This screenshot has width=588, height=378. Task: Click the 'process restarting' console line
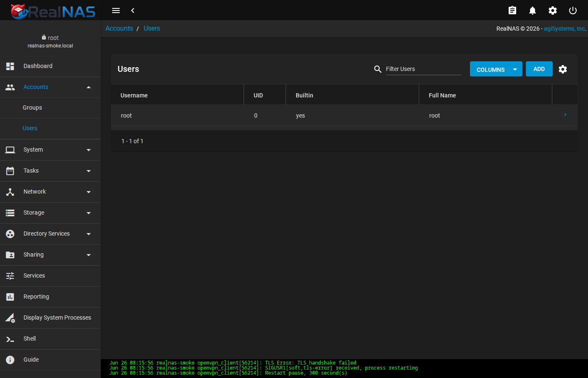(x=264, y=368)
